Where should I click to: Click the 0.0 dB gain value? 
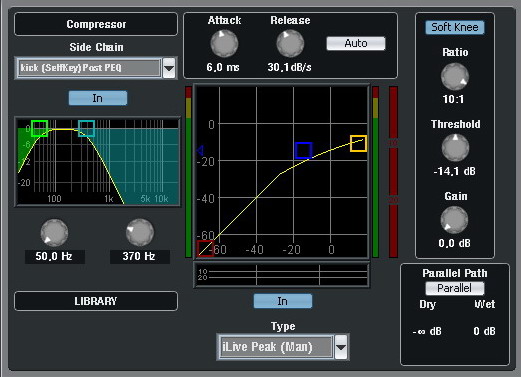point(454,243)
